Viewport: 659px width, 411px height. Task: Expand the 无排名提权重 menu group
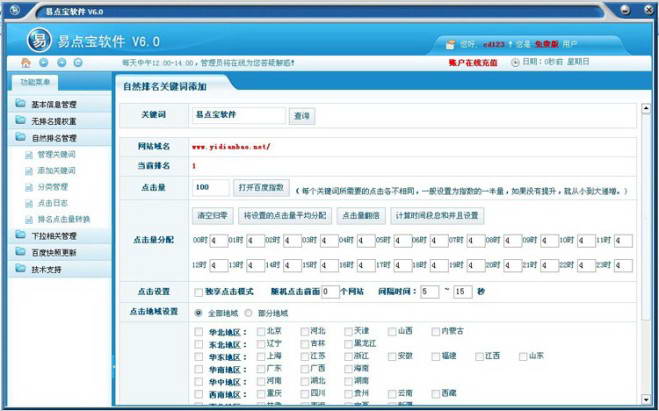(x=60, y=121)
